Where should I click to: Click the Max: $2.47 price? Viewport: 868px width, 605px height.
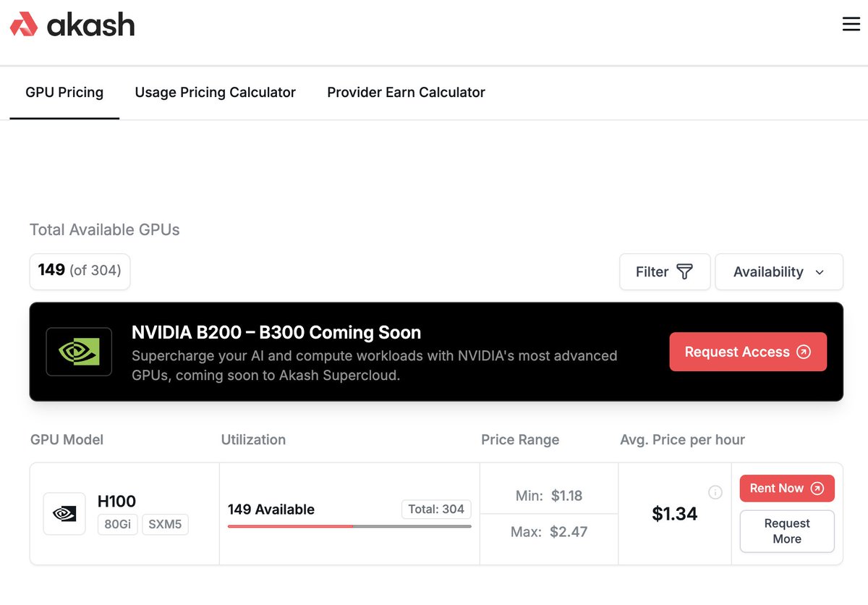549,532
